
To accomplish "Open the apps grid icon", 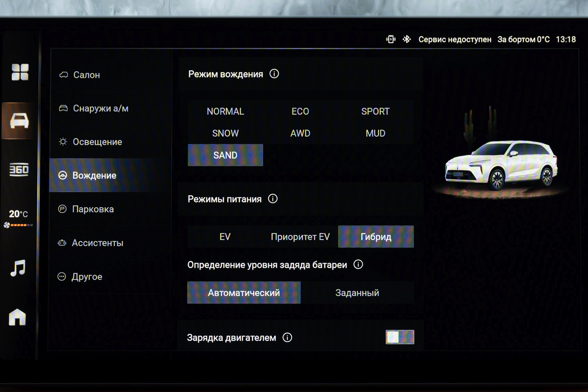I will click(x=20, y=72).
